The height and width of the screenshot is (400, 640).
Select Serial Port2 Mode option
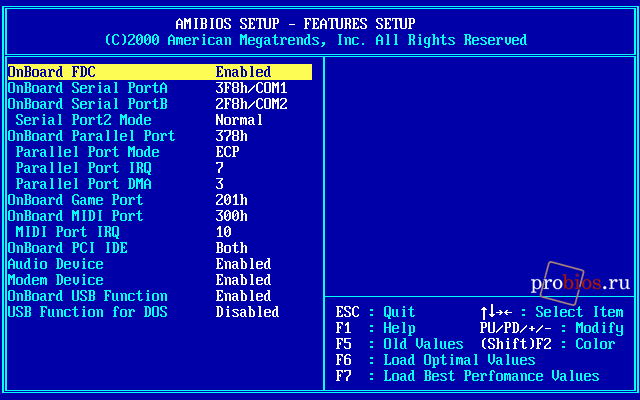(83, 120)
